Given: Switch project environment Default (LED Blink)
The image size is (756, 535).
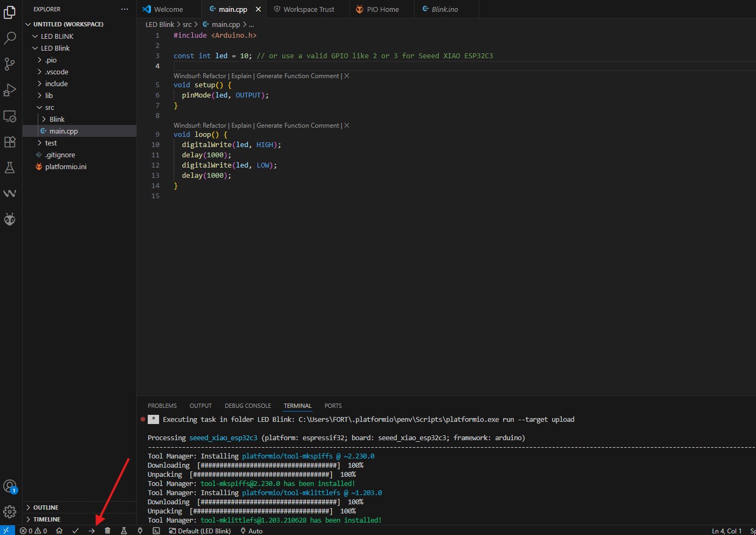Looking at the screenshot, I should (200, 531).
